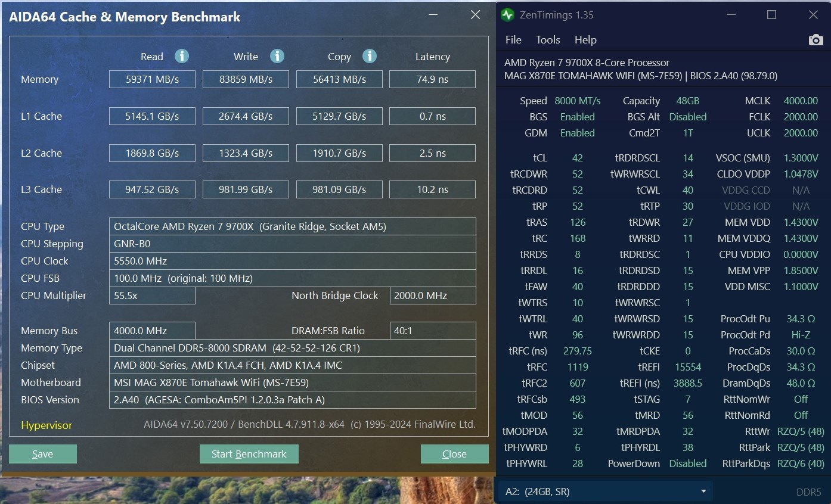
Task: Maximize the ZenTimings window
Action: [x=771, y=15]
